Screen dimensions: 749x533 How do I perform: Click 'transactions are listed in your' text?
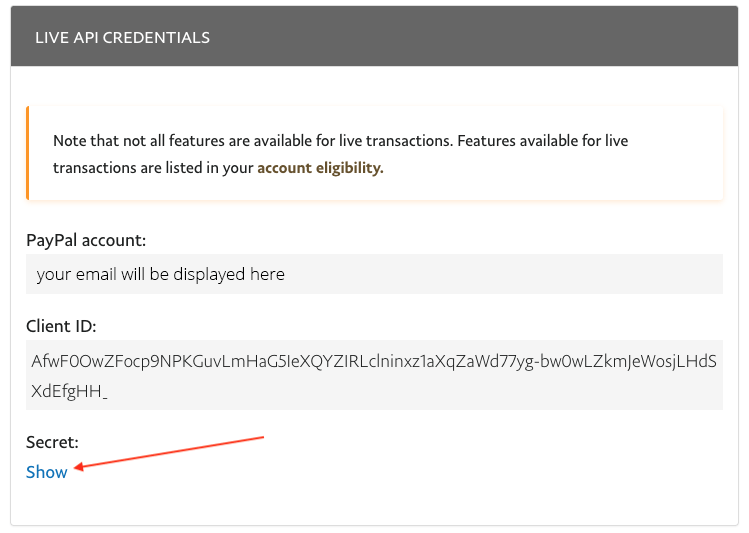(153, 168)
